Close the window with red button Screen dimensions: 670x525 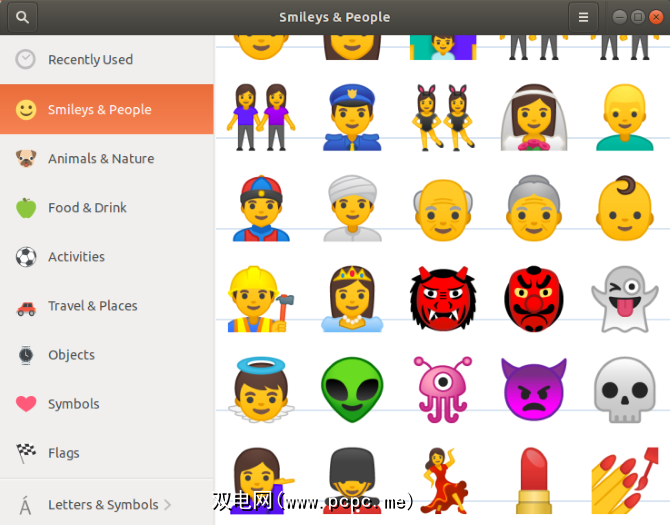[x=656, y=17]
